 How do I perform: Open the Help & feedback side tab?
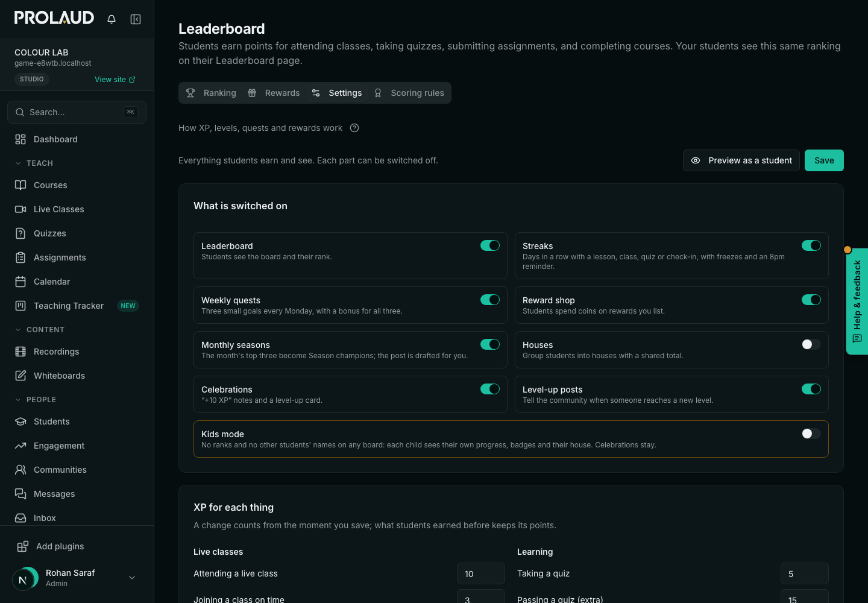[x=857, y=301]
